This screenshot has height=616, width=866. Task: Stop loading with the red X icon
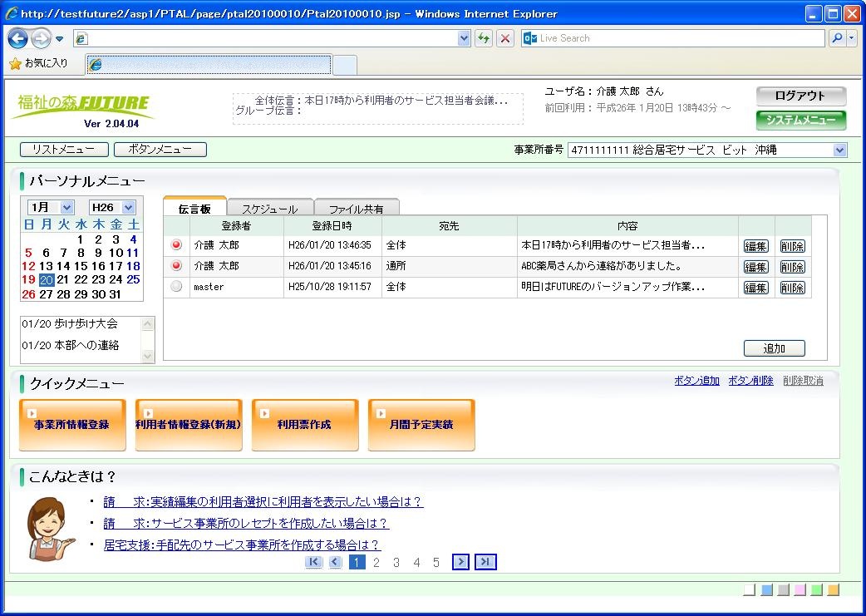[x=504, y=38]
